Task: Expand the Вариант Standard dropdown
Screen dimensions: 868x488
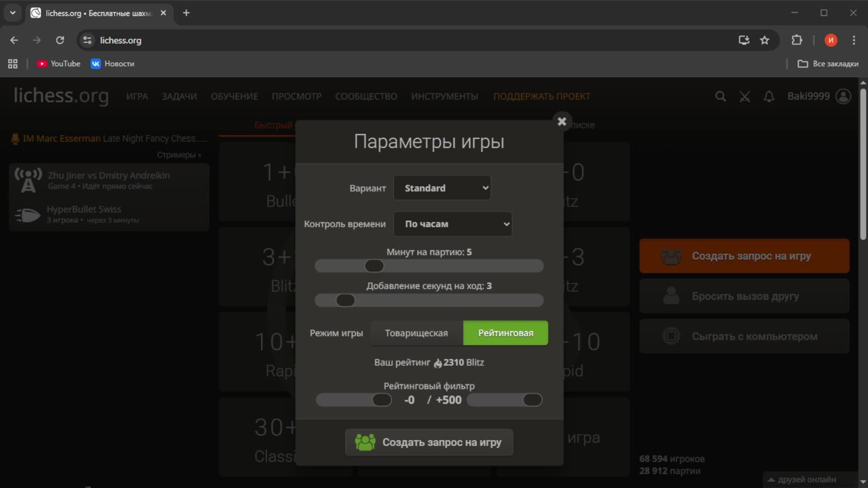Action: [x=442, y=188]
